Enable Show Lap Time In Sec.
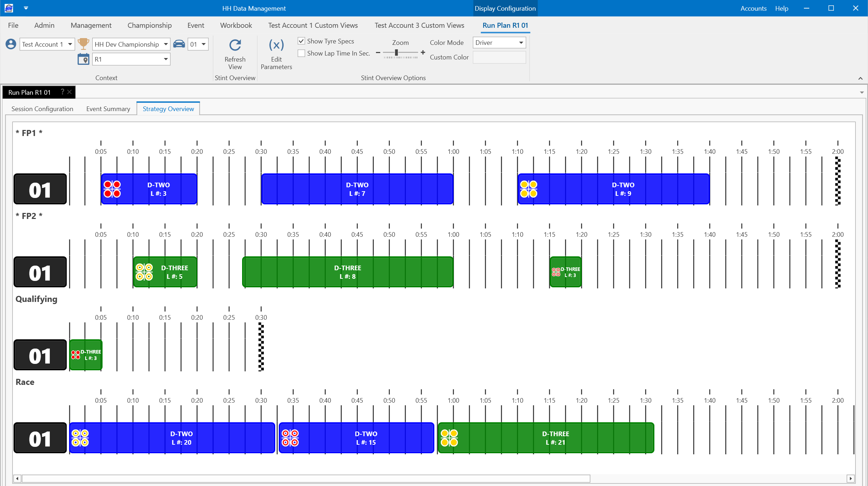Screen dimensions: 868x486 [302, 53]
